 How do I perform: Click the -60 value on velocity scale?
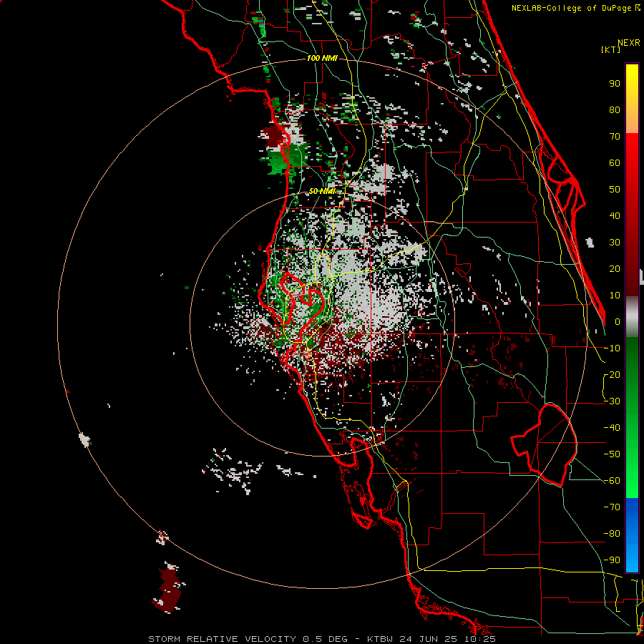612,481
